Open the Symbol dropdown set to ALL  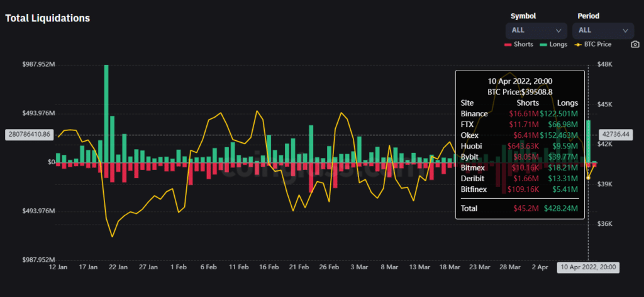536,30
